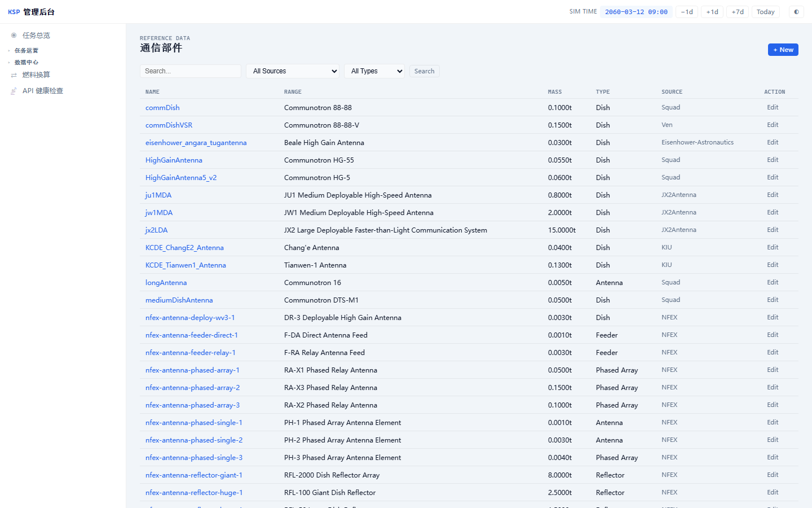Open the nfex-antenna-phased-single-3 link
This screenshot has width=812, height=508.
coord(194,457)
